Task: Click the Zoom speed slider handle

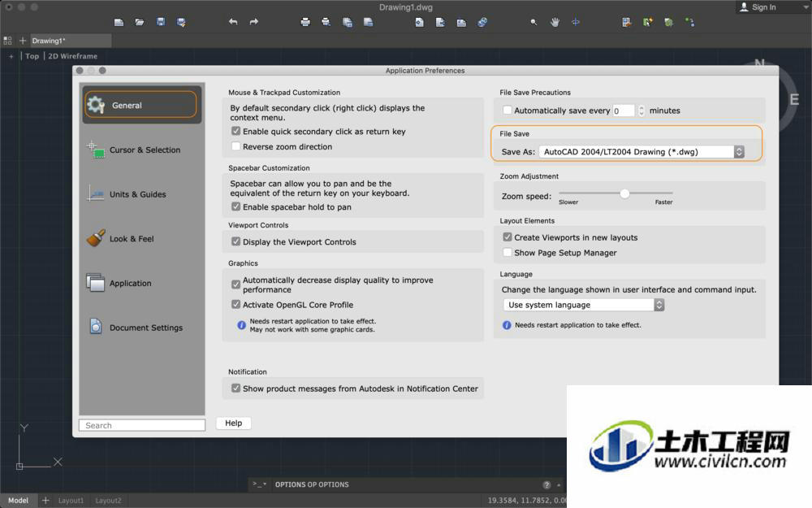Action: pos(624,193)
